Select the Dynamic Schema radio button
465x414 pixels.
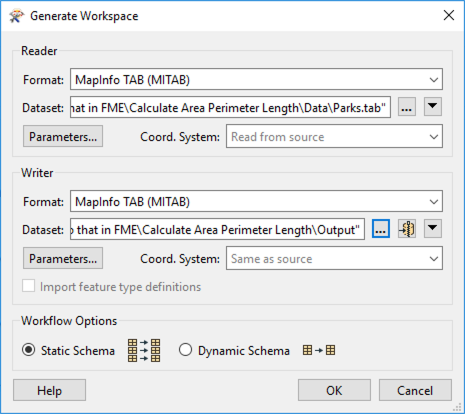(x=185, y=350)
